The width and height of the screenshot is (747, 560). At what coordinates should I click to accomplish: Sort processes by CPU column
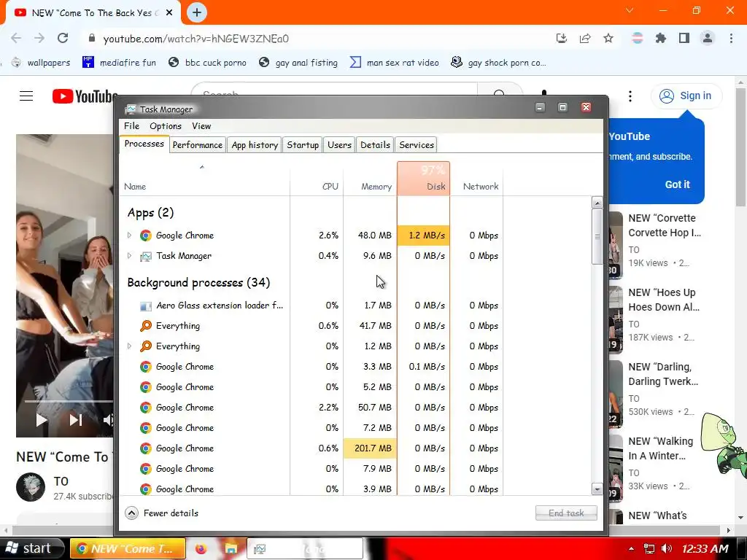[317, 179]
